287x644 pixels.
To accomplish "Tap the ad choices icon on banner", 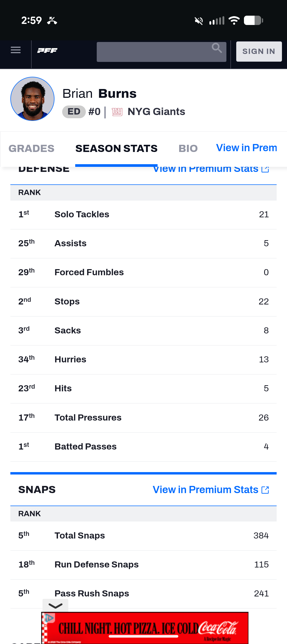I will coord(48,618).
